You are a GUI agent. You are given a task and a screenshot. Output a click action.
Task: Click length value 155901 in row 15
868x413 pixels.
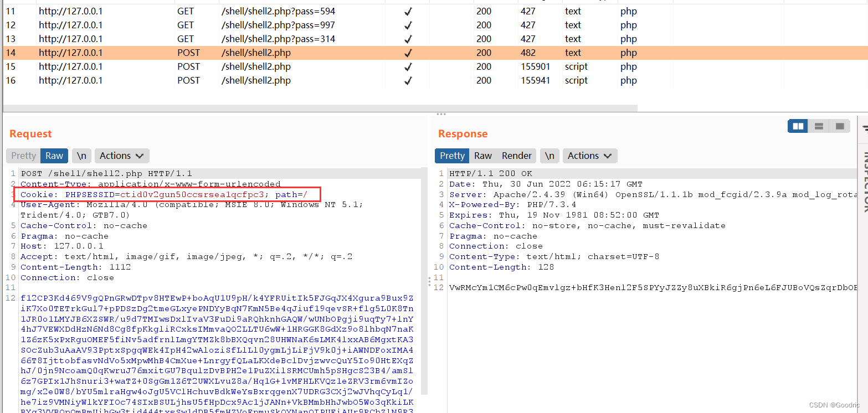[x=536, y=66]
